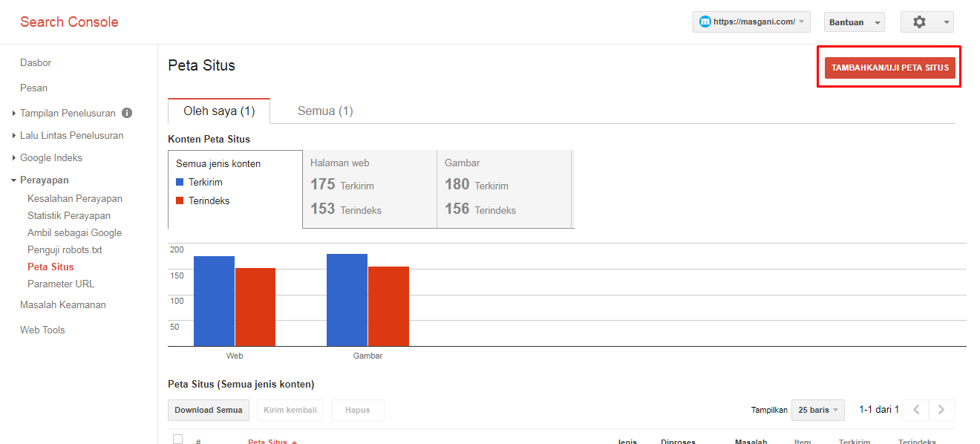Viewport: 980px width, 444px height.
Task: Open the settings gear menu
Action: 927,22
